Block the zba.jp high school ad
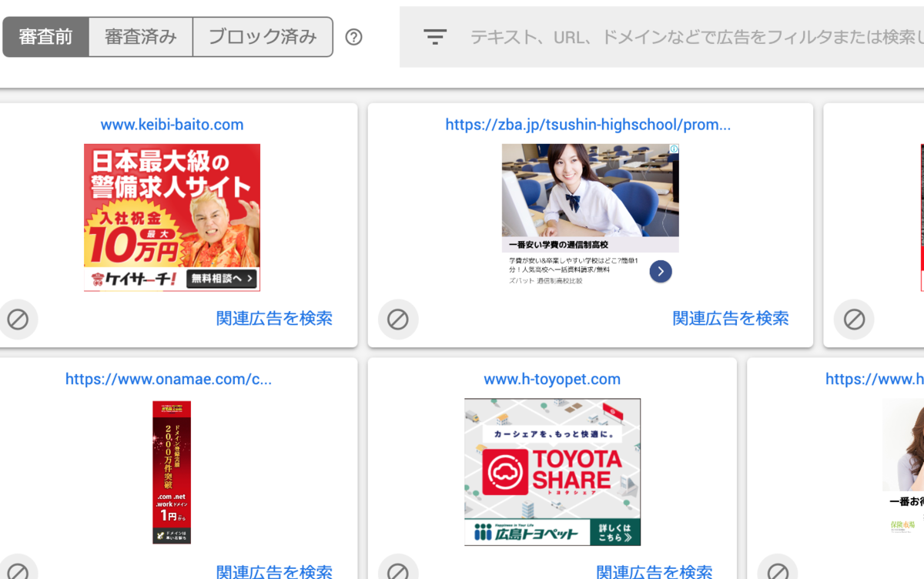This screenshot has height=579, width=924. point(398,319)
